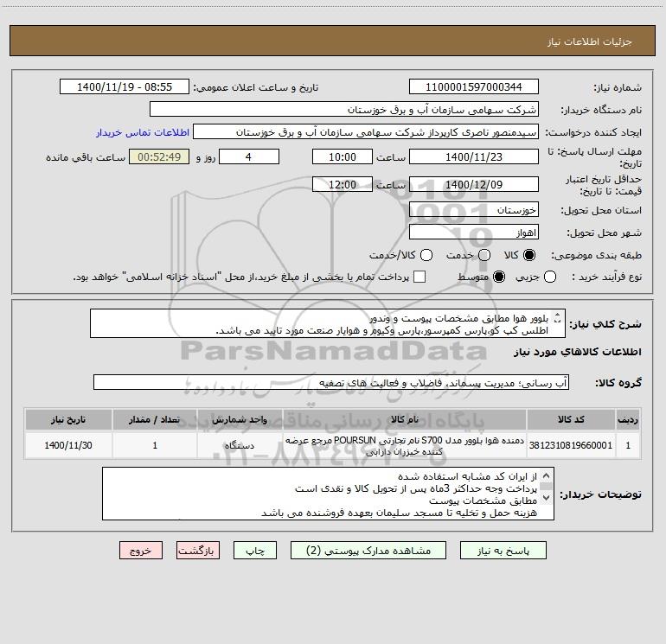Click the بازگشت back button
666x644 pixels.
[198, 551]
